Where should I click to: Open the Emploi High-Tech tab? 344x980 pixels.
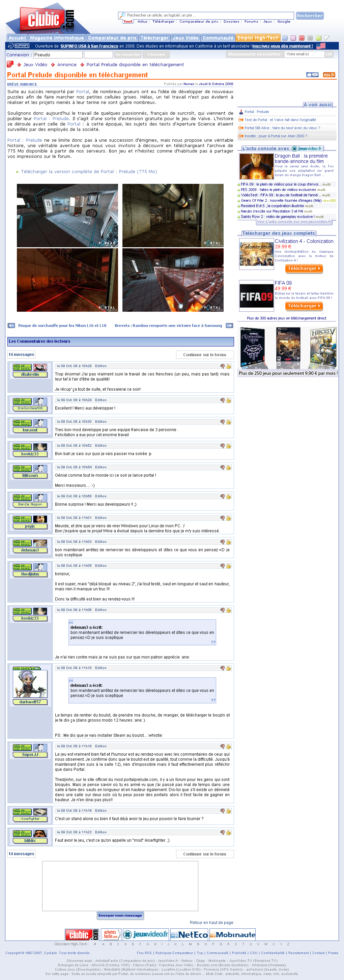point(258,38)
